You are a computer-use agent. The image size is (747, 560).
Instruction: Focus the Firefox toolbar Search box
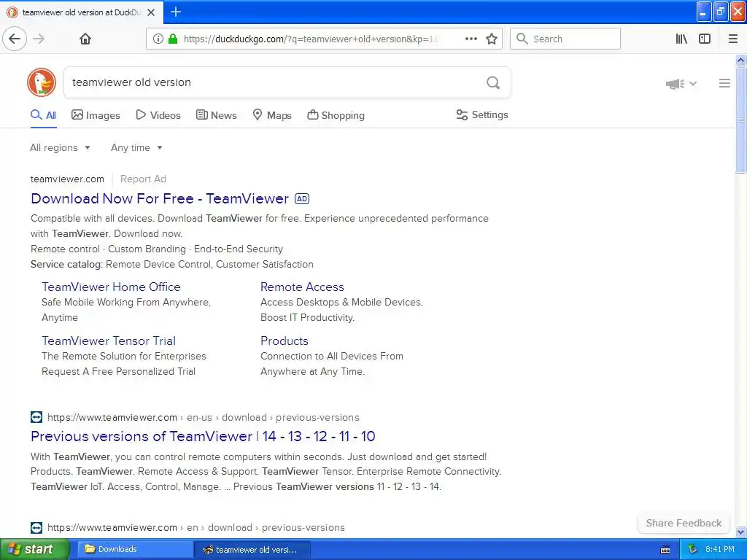[565, 39]
